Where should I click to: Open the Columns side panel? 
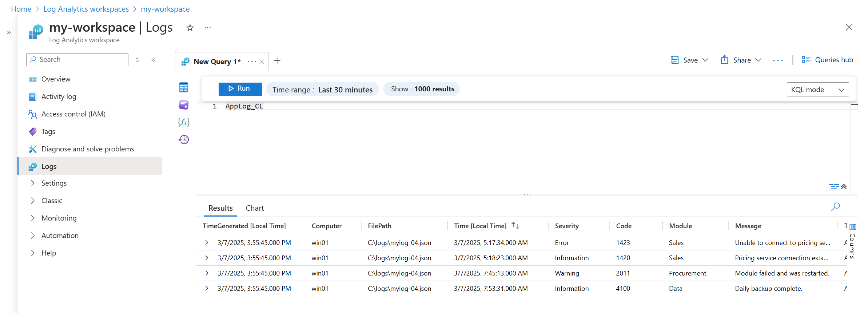(x=853, y=241)
